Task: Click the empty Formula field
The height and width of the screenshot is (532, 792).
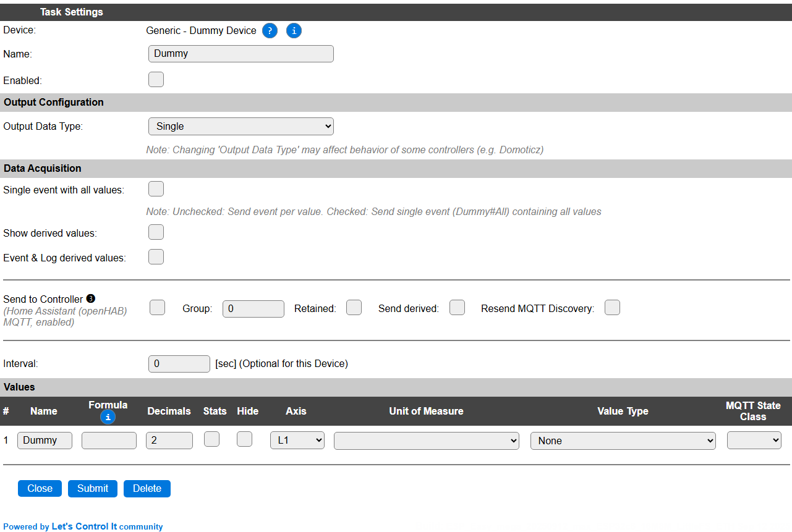Action: tap(109, 441)
